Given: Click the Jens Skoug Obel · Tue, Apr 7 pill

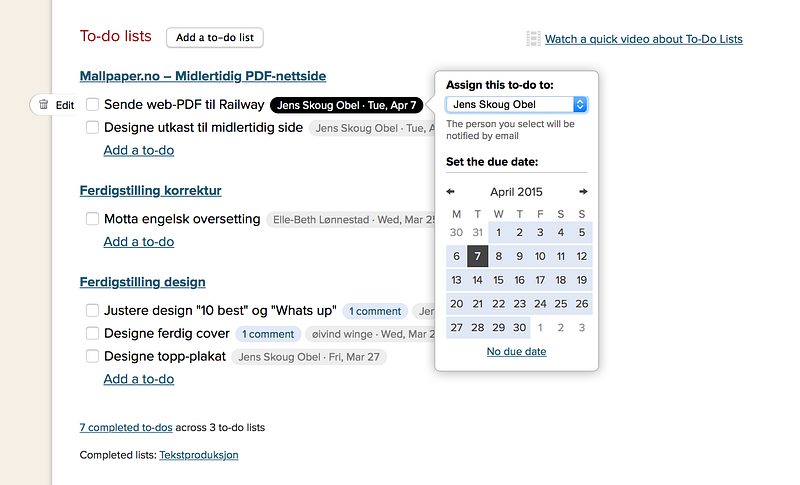Looking at the screenshot, I should (x=346, y=105).
